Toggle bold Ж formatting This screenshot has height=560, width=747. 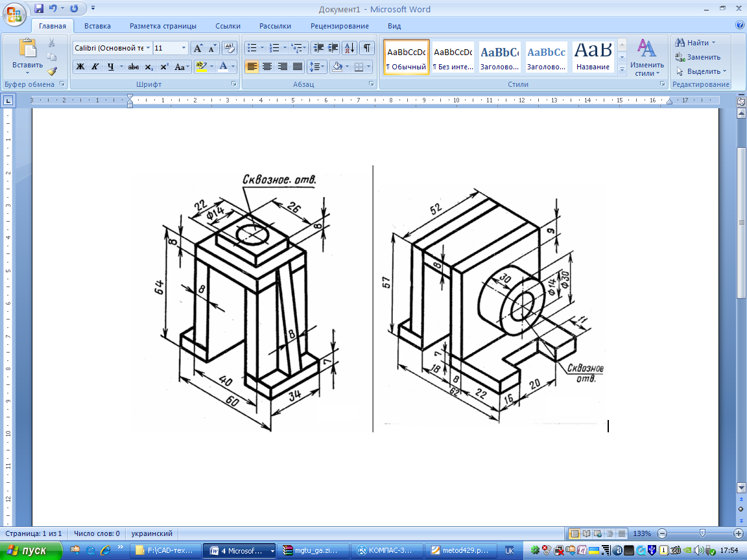pos(80,67)
